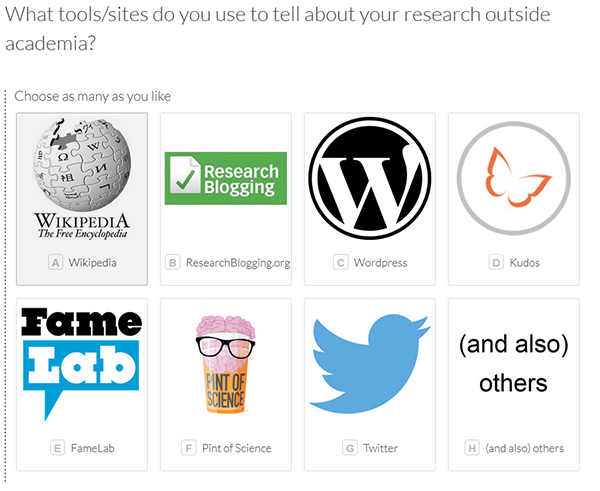The image size is (600, 491).
Task: Click the Pint of Science text label
Action: pos(236,448)
